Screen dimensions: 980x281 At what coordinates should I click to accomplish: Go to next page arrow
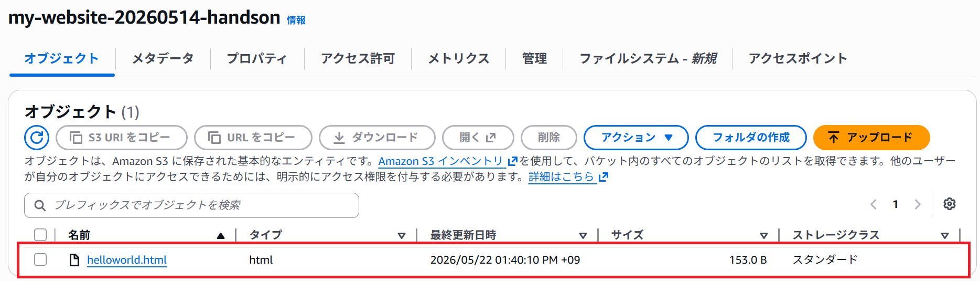(x=917, y=204)
